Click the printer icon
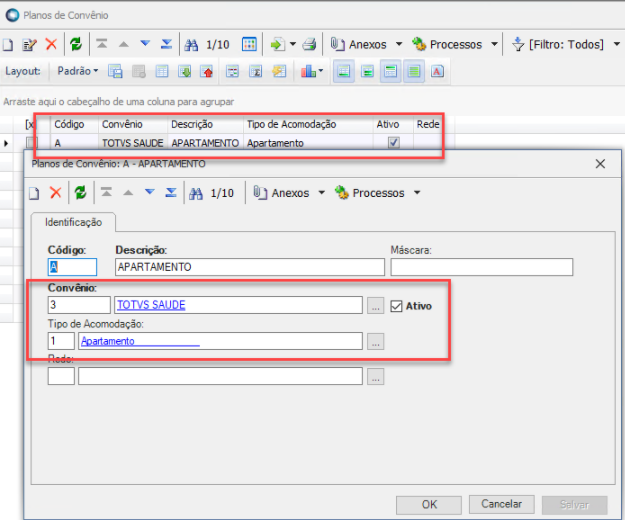625x520 pixels. click(x=309, y=44)
